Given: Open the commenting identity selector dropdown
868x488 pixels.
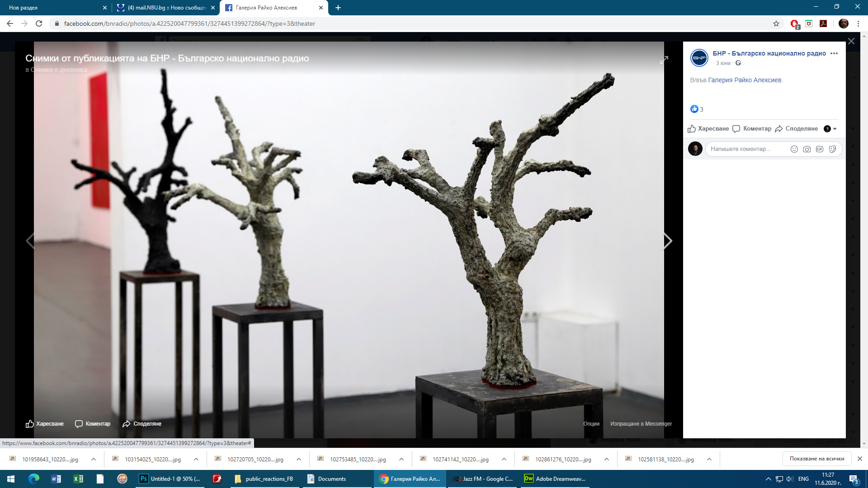Looking at the screenshot, I should (x=830, y=129).
